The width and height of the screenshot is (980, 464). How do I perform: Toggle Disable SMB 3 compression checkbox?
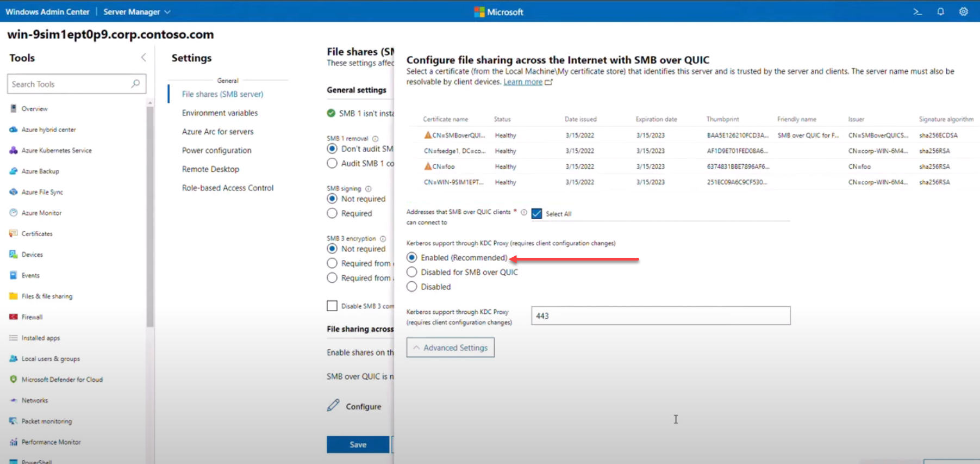click(332, 306)
